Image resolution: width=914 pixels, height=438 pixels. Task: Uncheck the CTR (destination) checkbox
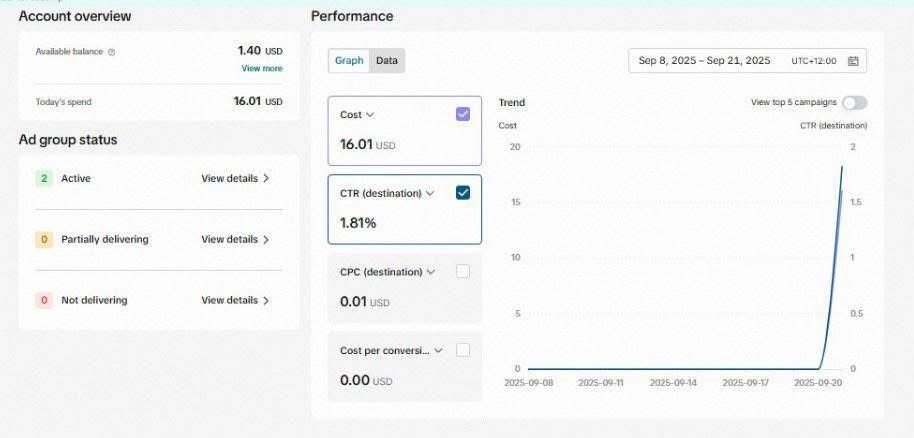click(x=462, y=193)
